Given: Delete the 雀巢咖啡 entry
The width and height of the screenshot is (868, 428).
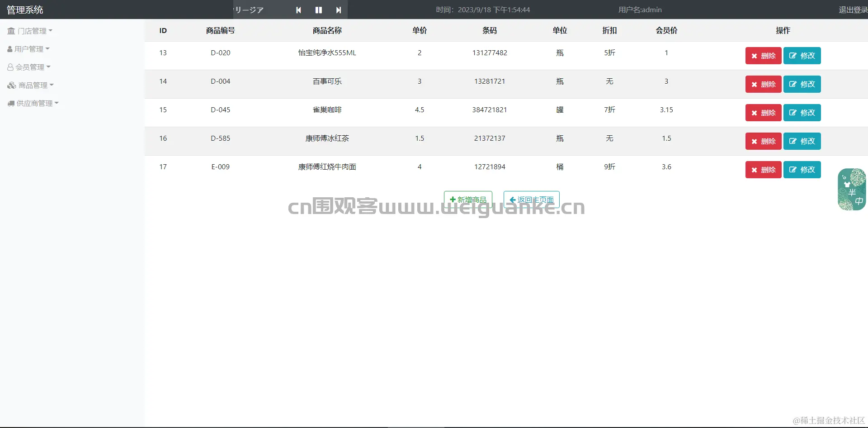Looking at the screenshot, I should (763, 113).
